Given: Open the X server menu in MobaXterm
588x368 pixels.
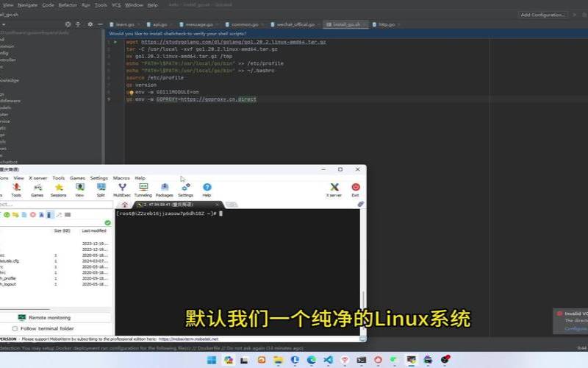Looking at the screenshot, I should 38,178.
